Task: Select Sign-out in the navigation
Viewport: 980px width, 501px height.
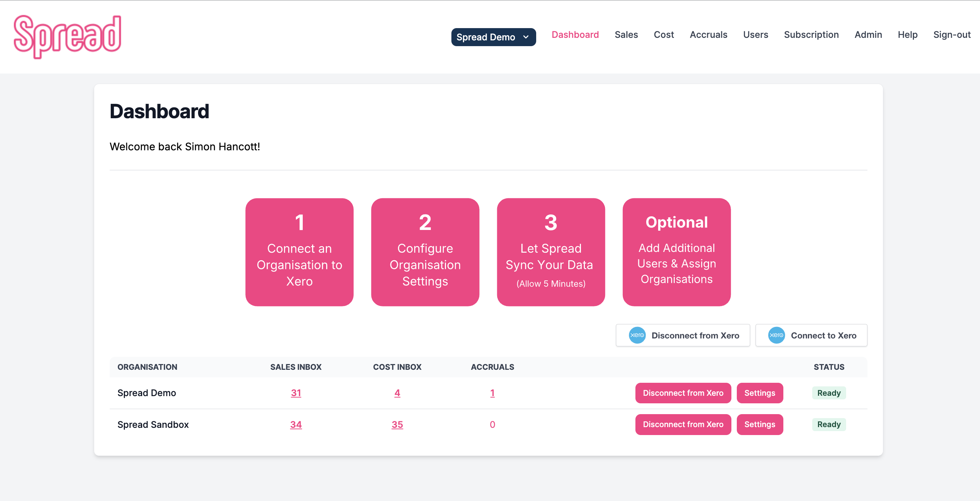Action: (x=952, y=35)
